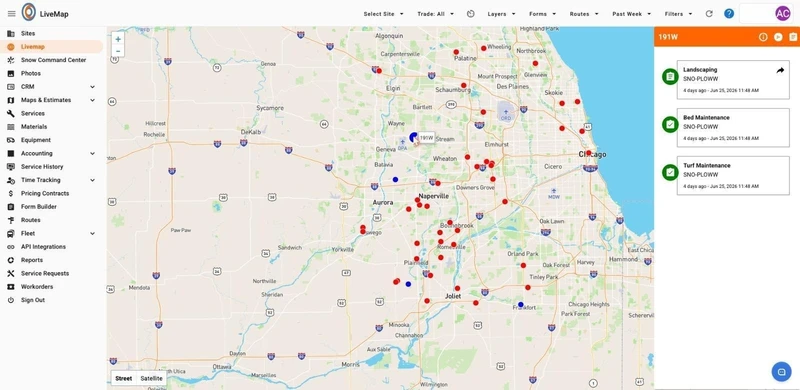This screenshot has width=800, height=390.
Task: Open the Past Week date range dropdown
Action: click(x=632, y=14)
